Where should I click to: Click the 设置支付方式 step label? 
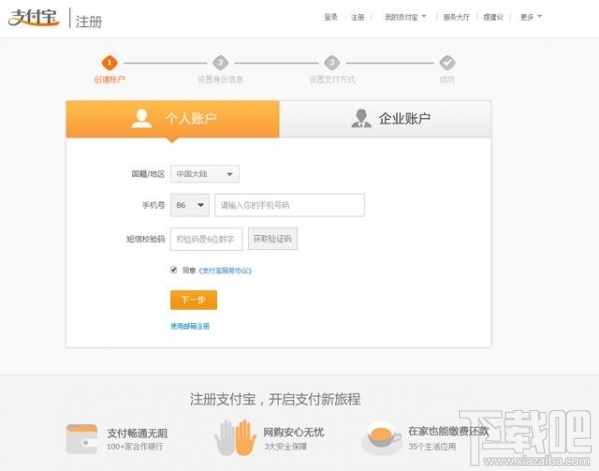332,79
